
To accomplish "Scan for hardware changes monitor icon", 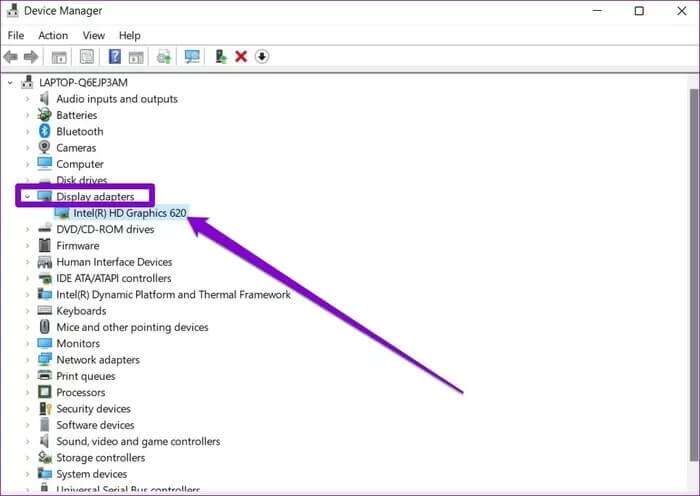I will coord(192,57).
